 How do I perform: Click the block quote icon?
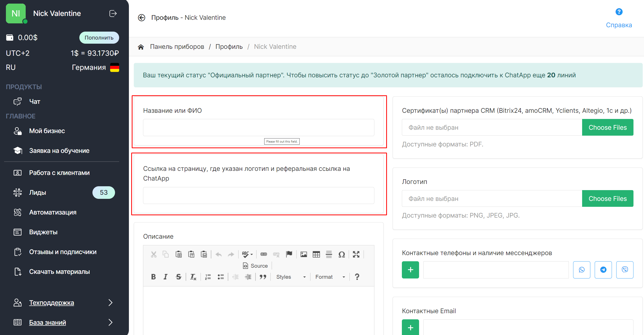[x=263, y=277]
